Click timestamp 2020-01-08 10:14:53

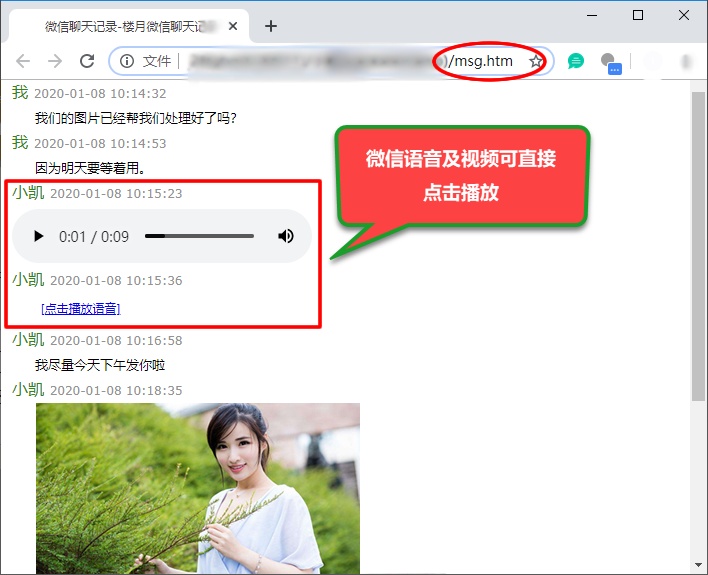(x=100, y=144)
